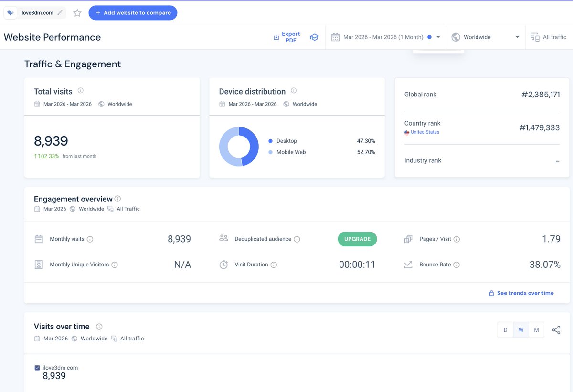Show info tooltip for Visits over time
The width and height of the screenshot is (573, 392).
[99, 327]
